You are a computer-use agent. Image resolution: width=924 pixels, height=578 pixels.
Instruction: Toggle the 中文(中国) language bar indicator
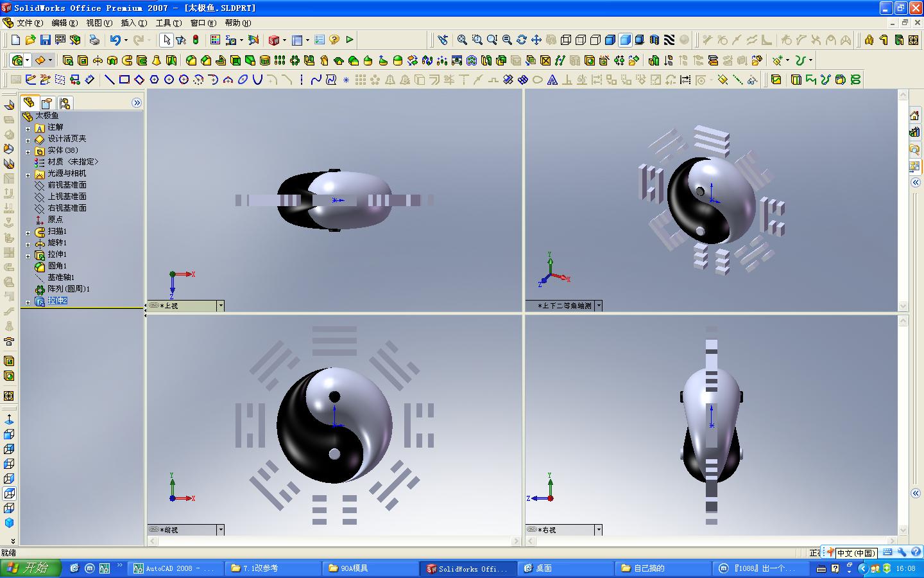coord(856,553)
